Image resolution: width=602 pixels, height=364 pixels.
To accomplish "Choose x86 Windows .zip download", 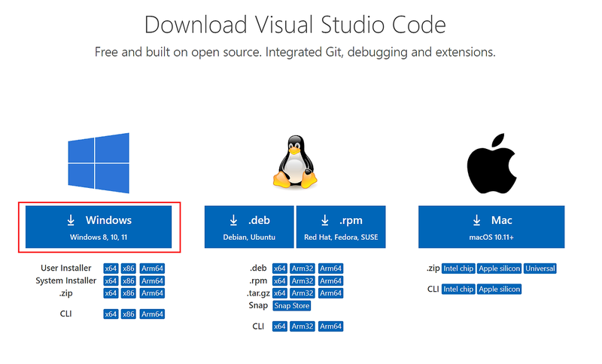I will coord(129,293).
